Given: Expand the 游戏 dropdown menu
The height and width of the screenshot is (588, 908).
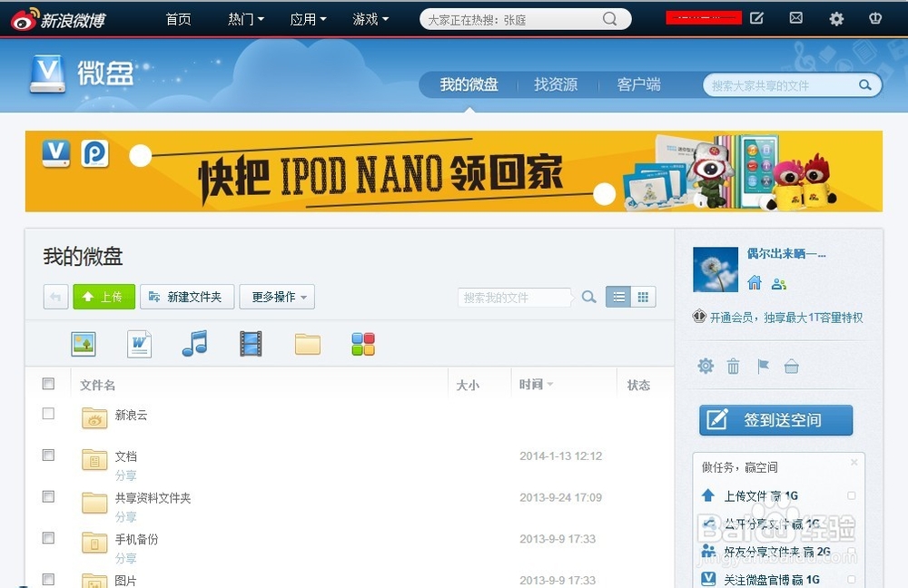Looking at the screenshot, I should (370, 19).
